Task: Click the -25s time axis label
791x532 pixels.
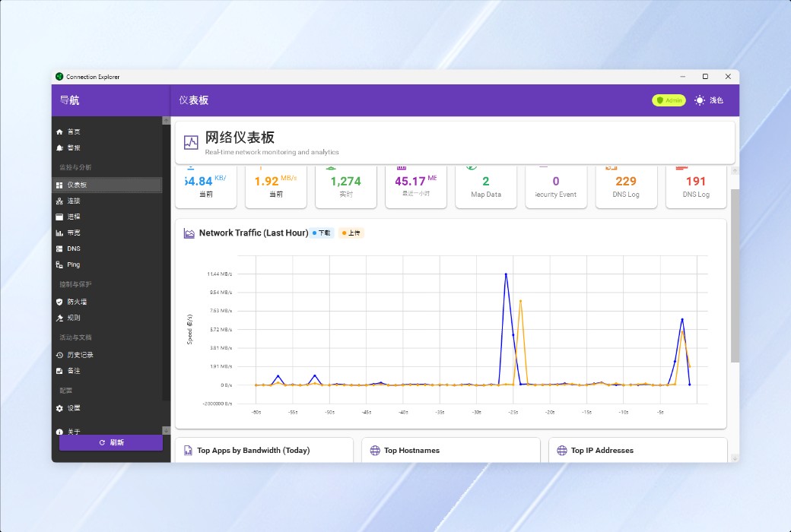Action: pyautogui.click(x=513, y=413)
